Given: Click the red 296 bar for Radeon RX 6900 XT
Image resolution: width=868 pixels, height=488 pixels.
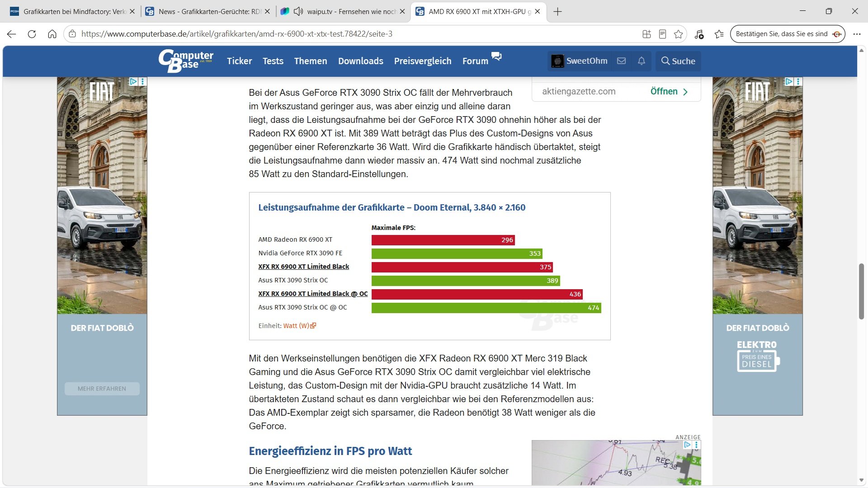Looking at the screenshot, I should click(x=443, y=240).
